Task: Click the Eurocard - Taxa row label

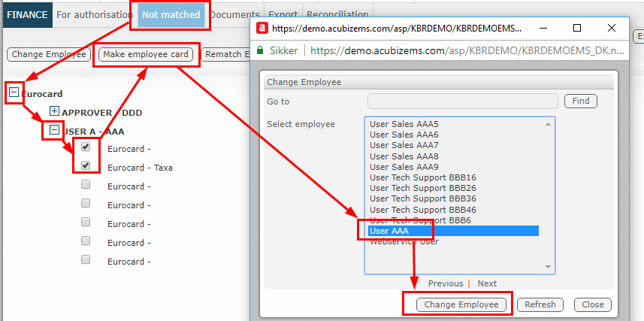Action: 140,168
